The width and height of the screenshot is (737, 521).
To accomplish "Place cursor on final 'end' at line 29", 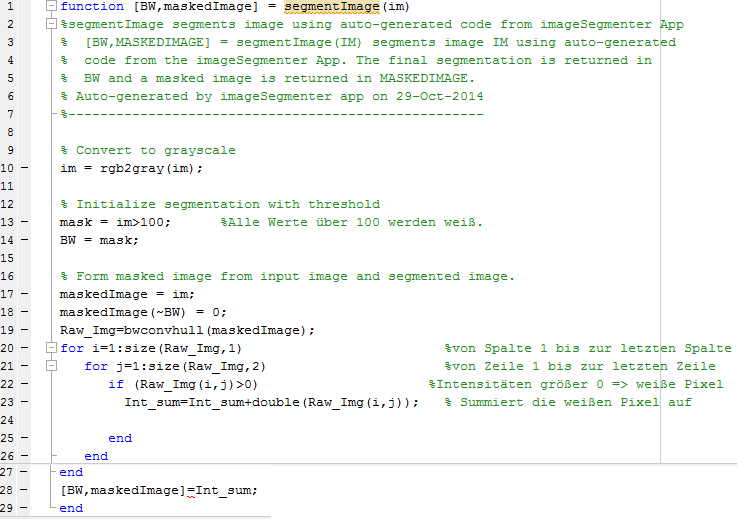I will (71, 509).
